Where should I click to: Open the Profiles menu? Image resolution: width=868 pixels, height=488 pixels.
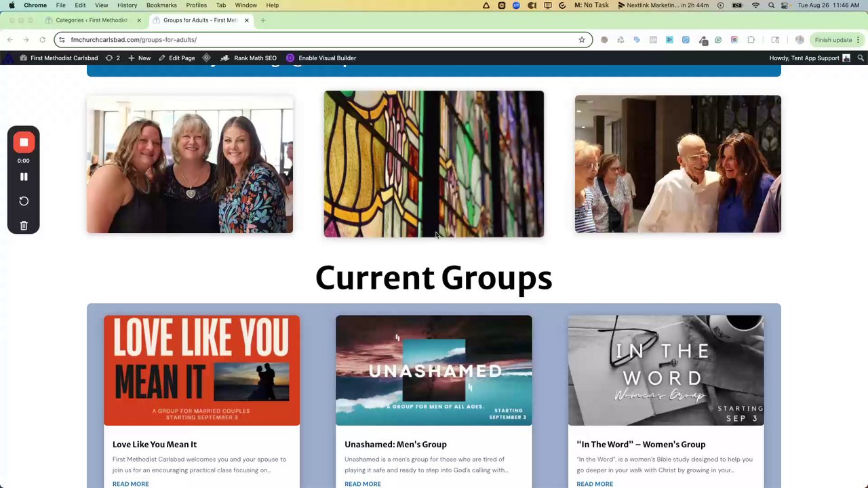[x=197, y=5]
